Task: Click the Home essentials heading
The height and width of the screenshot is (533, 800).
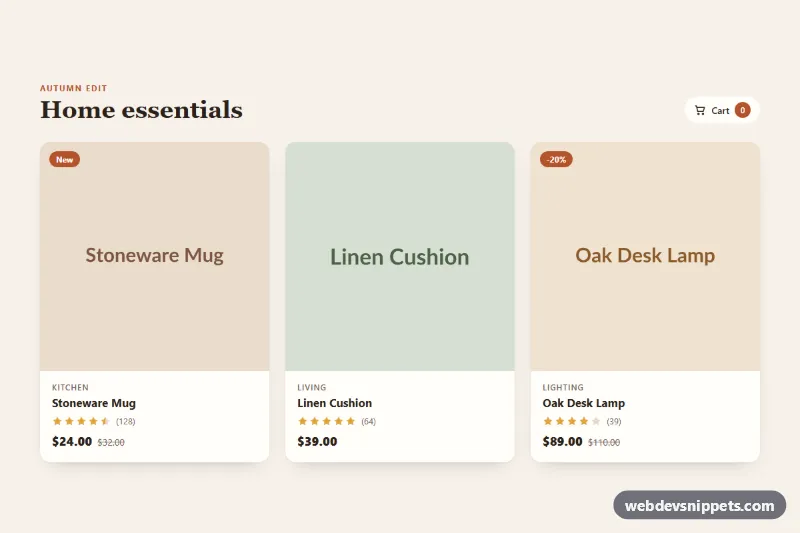Action: tap(141, 110)
